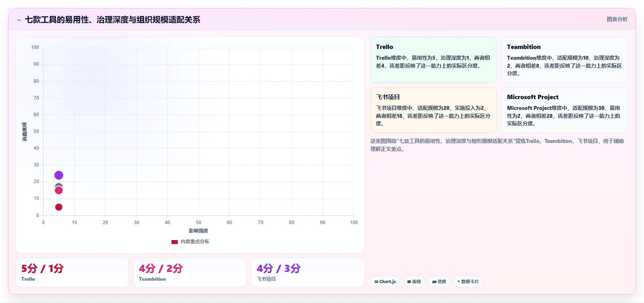
Task: Click the dark red bubble near the x-axis
Action: click(x=59, y=207)
